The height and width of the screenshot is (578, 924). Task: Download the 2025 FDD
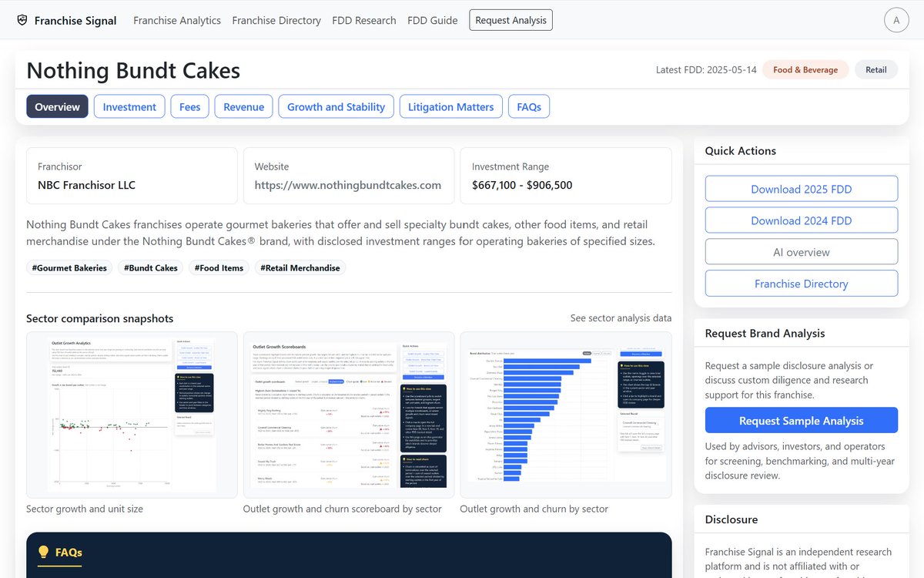pos(802,189)
